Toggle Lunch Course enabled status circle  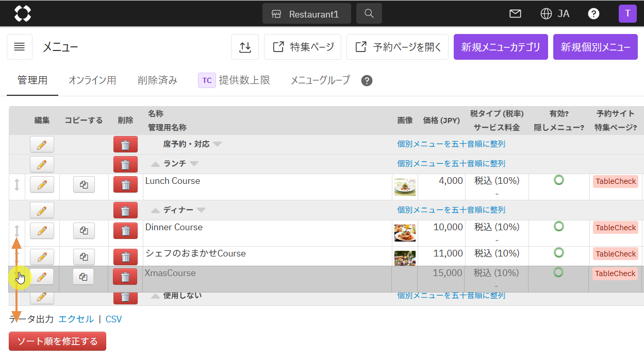(558, 180)
